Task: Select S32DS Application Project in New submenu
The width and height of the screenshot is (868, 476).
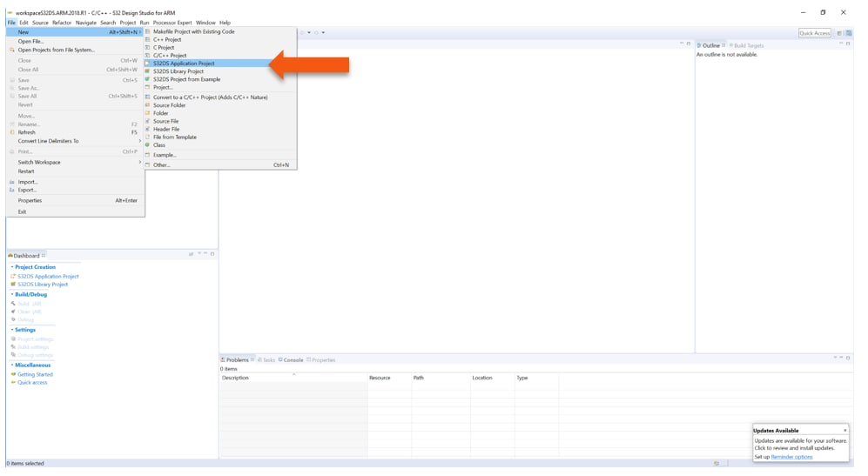Action: coord(183,64)
